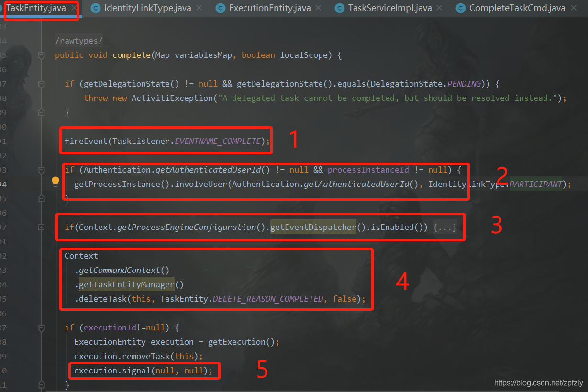Collapse the Authentication if-block fold marker
Viewport: 588px width, 392px height.
41,170
